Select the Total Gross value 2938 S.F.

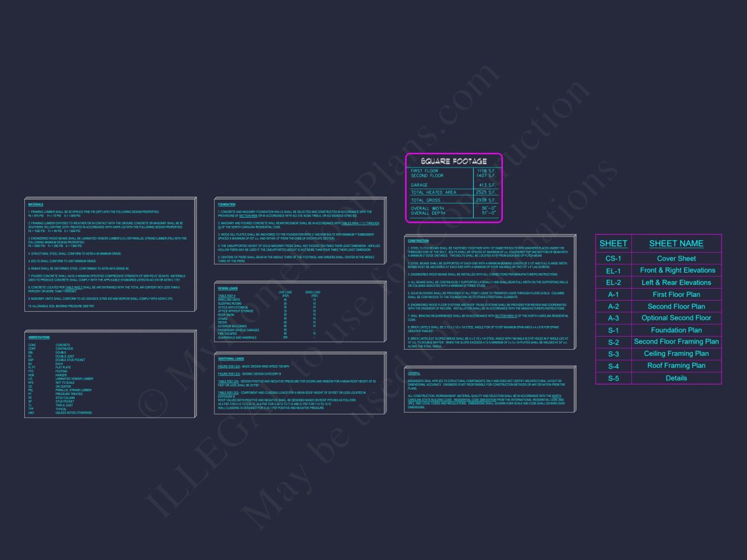tap(486, 200)
